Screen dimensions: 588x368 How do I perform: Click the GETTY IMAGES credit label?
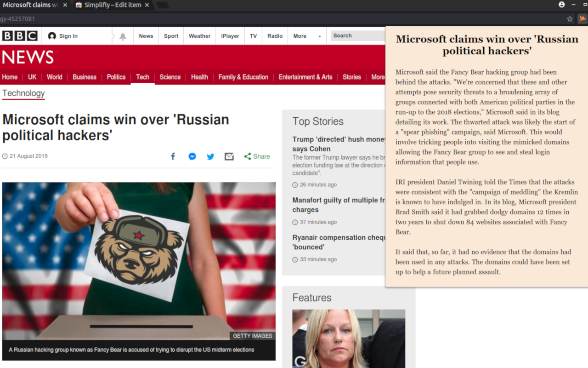tap(252, 336)
